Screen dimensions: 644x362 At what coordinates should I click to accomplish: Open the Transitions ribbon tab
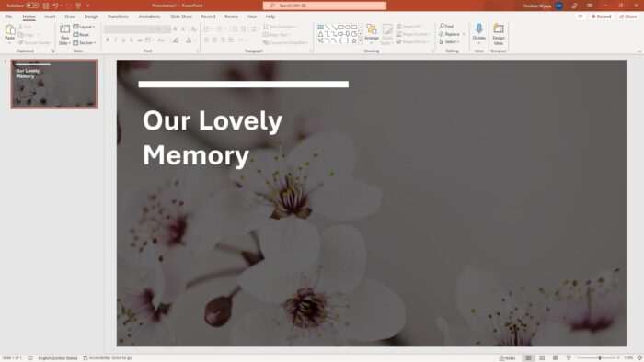coord(118,17)
